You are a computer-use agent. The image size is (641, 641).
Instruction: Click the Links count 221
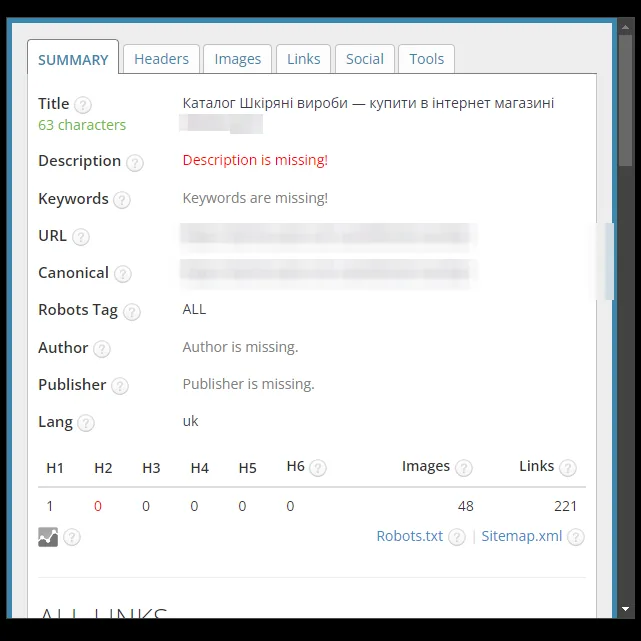pos(565,506)
